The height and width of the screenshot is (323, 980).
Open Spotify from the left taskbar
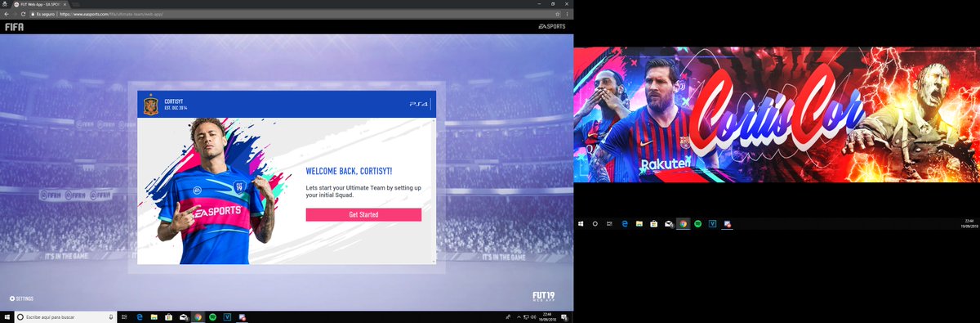pyautogui.click(x=212, y=316)
